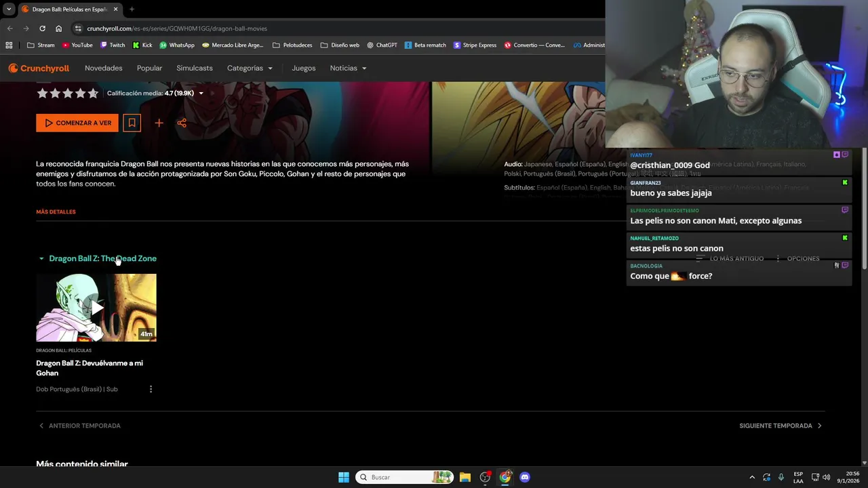Expand the Categorías dropdown menu
The width and height of the screenshot is (868, 488).
tap(250, 68)
